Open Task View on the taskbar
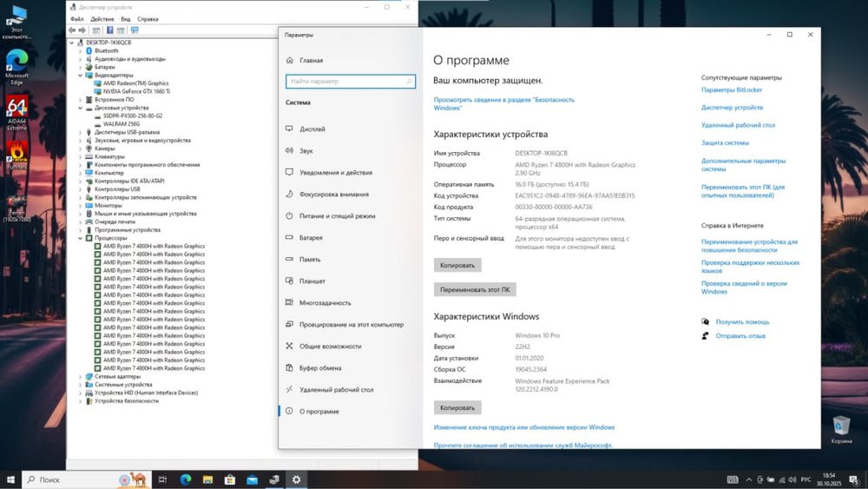The height and width of the screenshot is (489, 868). tap(162, 479)
